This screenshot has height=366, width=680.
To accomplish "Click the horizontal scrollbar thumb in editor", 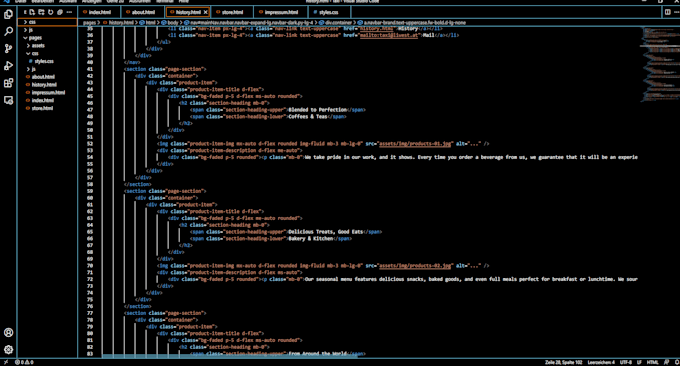I will click(x=230, y=356).
